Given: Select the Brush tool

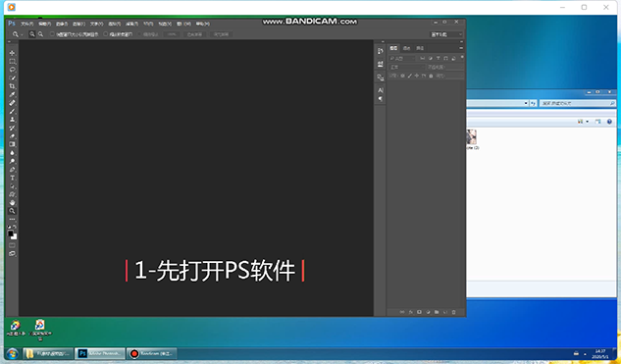Looking at the screenshot, I should [x=12, y=111].
